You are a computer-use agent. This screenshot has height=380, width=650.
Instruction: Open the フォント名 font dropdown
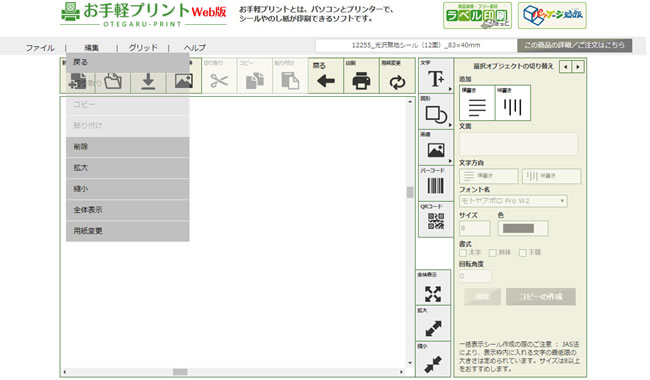(x=513, y=201)
